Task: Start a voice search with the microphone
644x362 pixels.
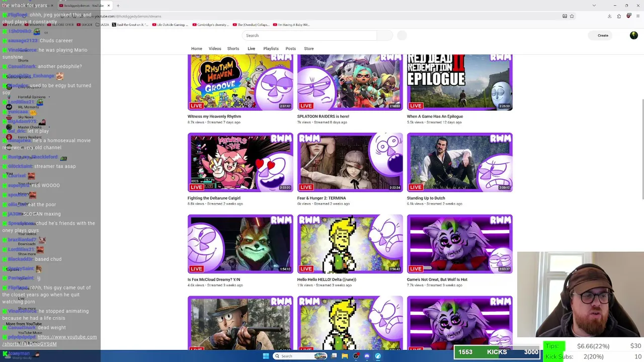Action: [x=401, y=35]
